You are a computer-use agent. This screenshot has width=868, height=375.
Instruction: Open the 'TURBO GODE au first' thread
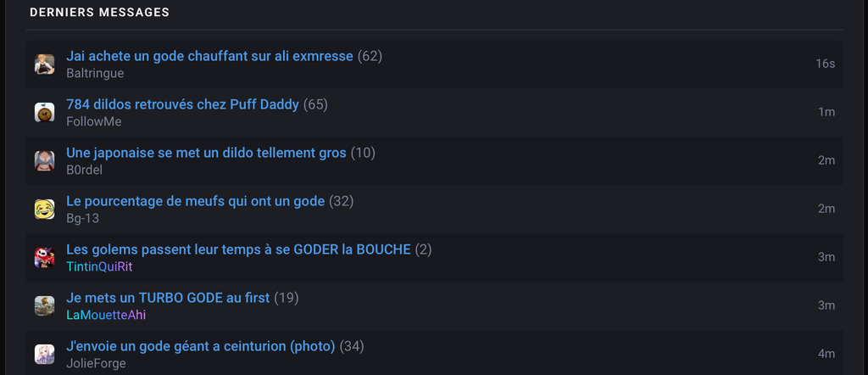pos(168,298)
